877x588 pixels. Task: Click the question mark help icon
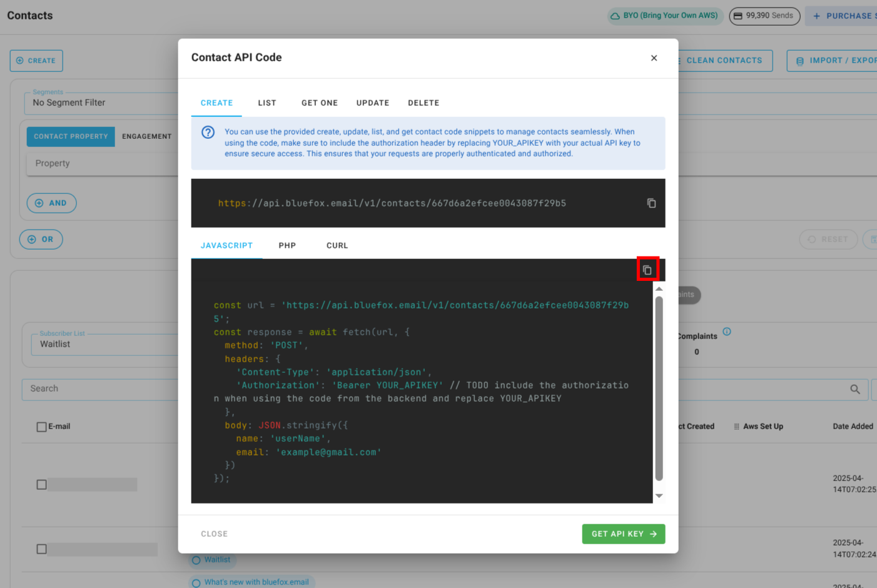pos(207,132)
